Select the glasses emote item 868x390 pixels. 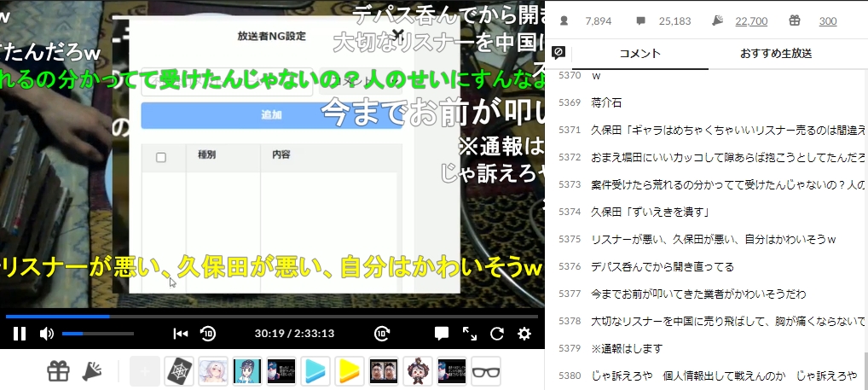tap(485, 371)
